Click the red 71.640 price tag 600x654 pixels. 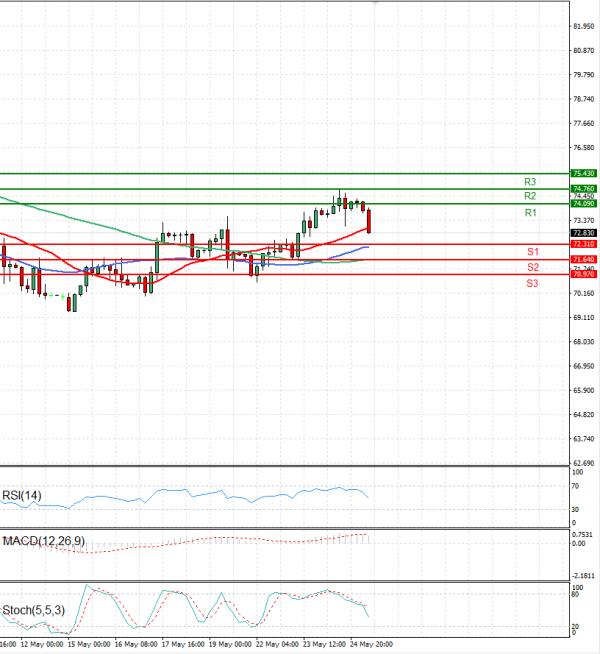pos(583,259)
